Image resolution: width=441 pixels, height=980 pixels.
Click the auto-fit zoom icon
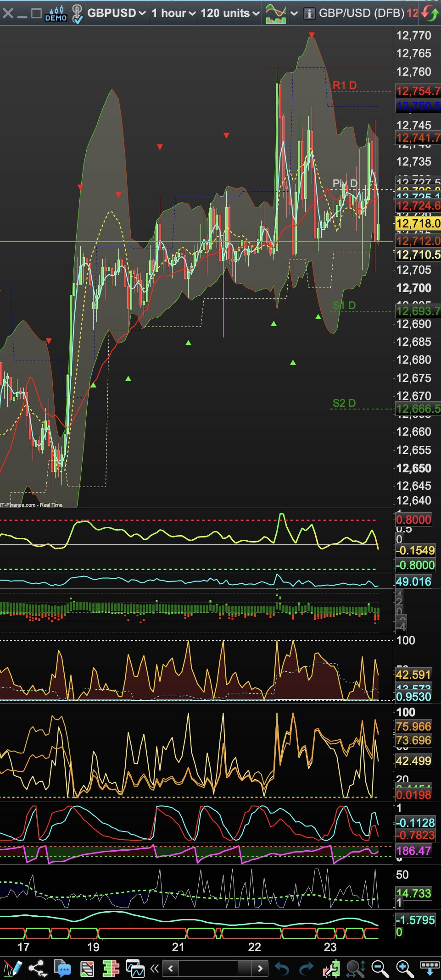[x=356, y=969]
